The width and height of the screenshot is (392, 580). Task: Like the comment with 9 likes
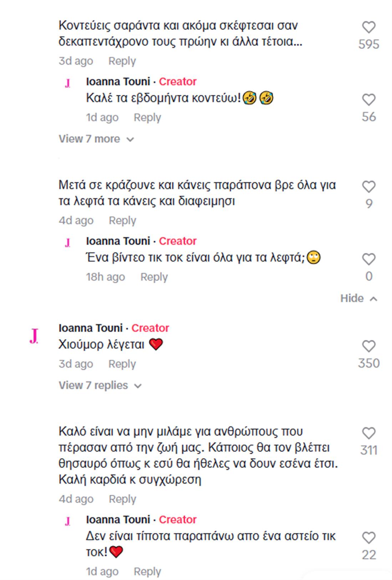(369, 187)
